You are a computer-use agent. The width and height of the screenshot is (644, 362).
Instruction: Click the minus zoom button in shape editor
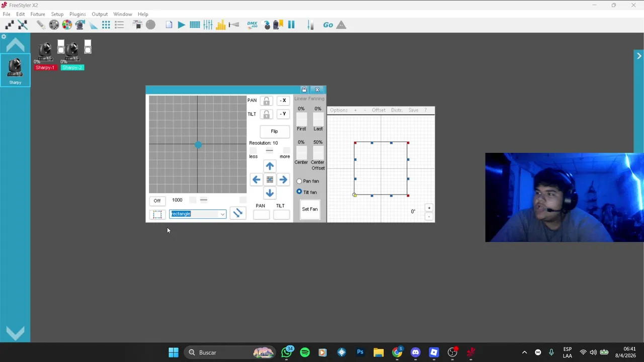click(429, 217)
